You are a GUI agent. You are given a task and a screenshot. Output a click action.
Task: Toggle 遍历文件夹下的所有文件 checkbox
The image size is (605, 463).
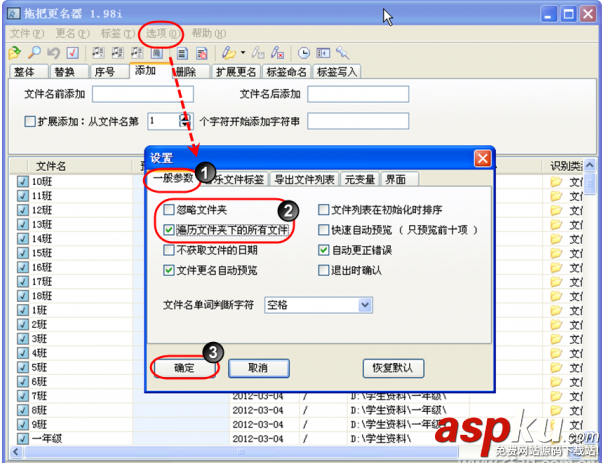coord(169,230)
